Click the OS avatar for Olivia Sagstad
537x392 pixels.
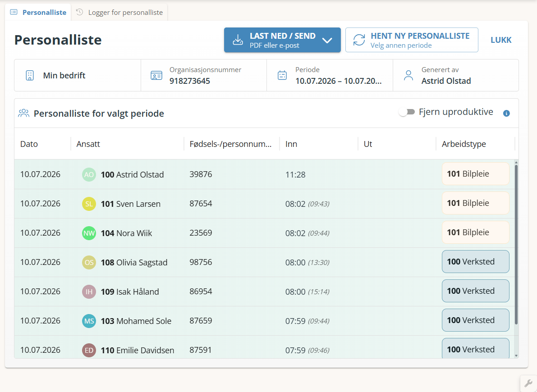pyautogui.click(x=89, y=263)
